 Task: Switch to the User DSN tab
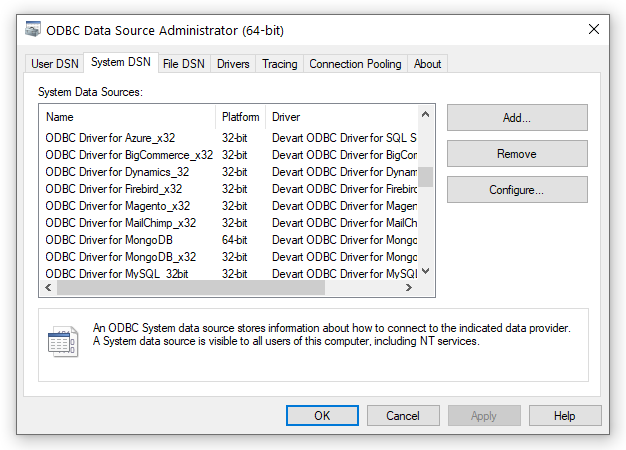coord(55,64)
